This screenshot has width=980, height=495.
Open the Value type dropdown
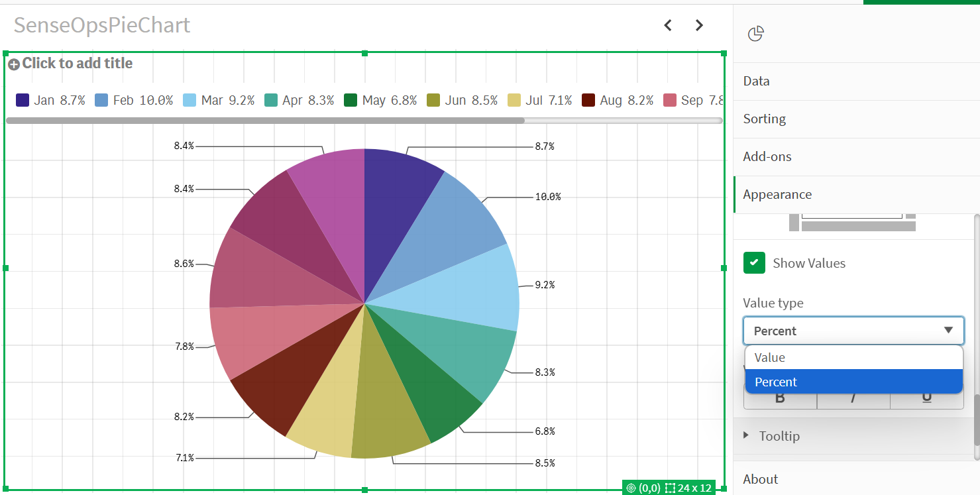[853, 331]
